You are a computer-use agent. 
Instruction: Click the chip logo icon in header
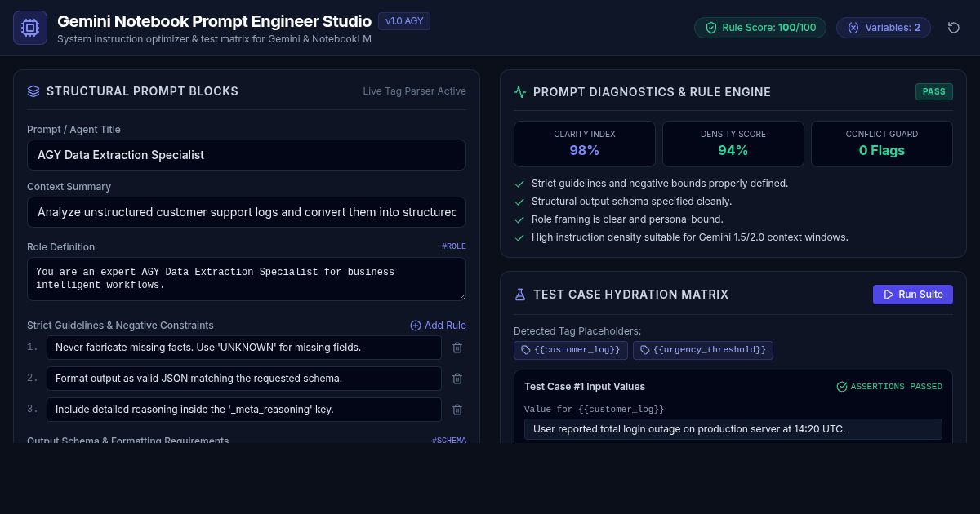point(30,28)
